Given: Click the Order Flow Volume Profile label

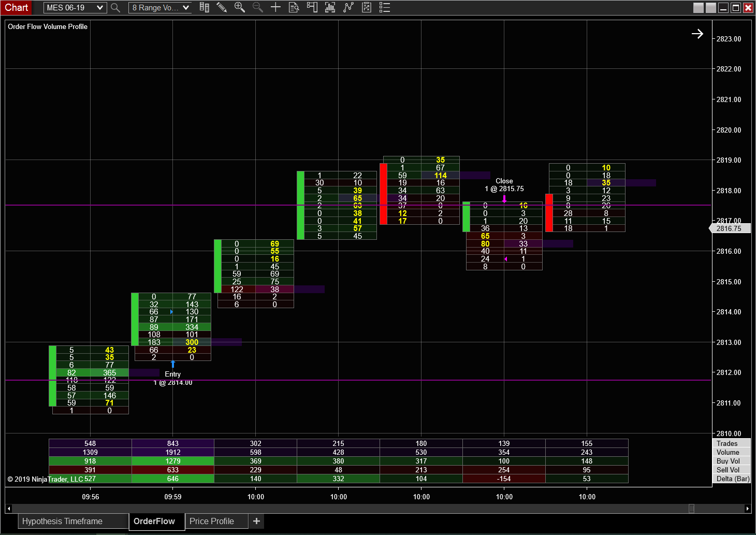Looking at the screenshot, I should click(x=48, y=26).
